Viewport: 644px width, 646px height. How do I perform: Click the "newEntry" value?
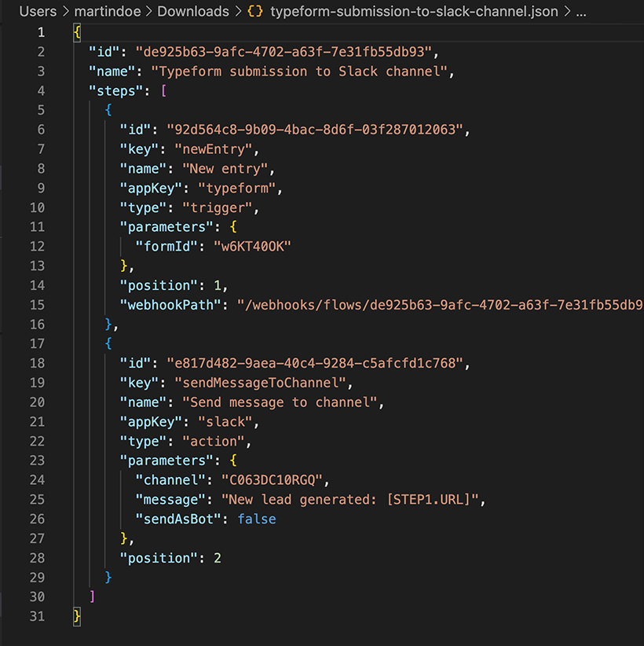click(x=214, y=149)
